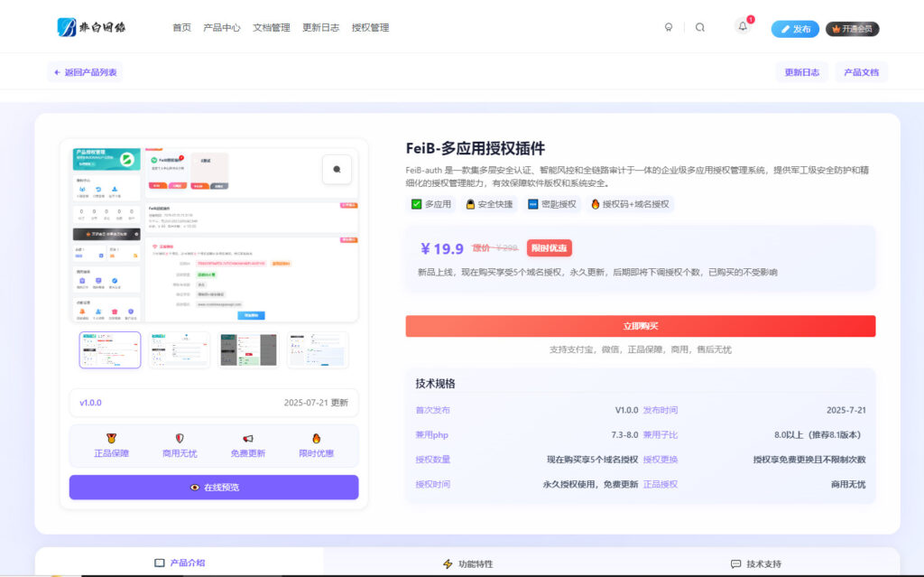Open the 产品中心 menu item
924x577 pixels.
pyautogui.click(x=222, y=28)
